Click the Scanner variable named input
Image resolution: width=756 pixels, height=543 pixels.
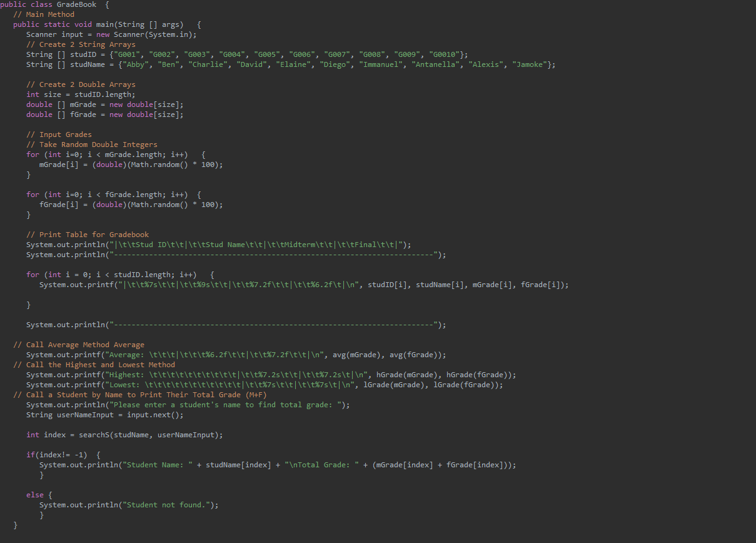coord(73,34)
